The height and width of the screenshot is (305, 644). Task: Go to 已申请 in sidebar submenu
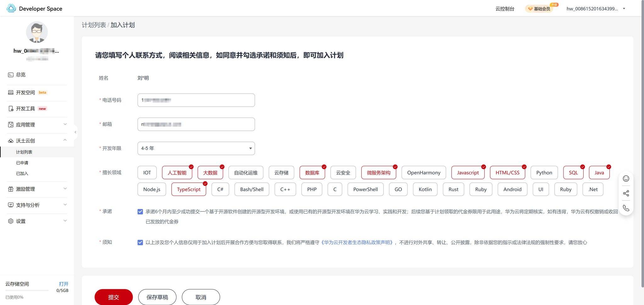[x=22, y=163]
